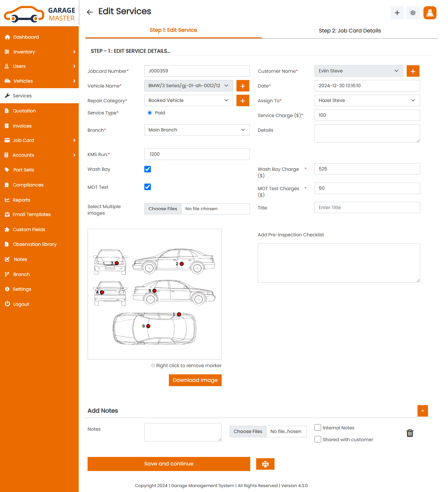Open the user profile avatar icon

point(430,13)
